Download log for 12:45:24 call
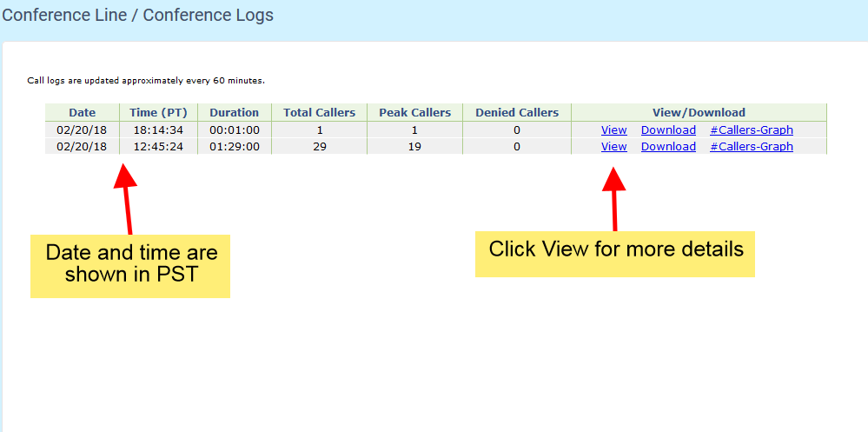The width and height of the screenshot is (868, 432). coord(668,147)
